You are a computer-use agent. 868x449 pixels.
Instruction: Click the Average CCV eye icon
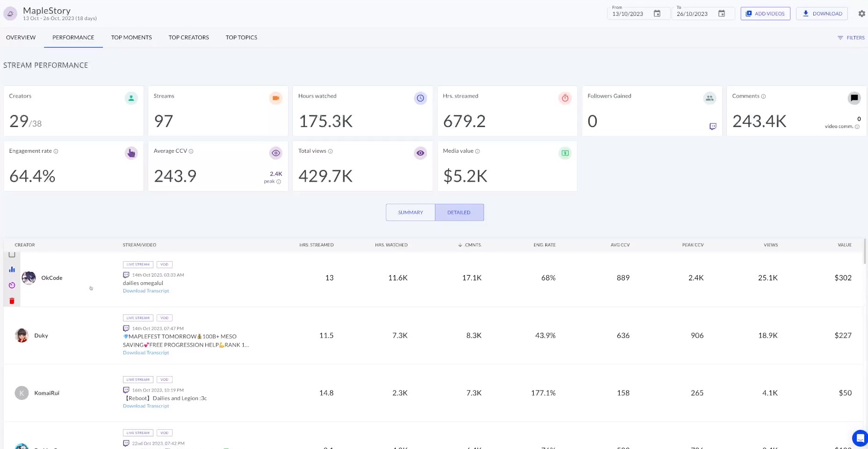[276, 153]
